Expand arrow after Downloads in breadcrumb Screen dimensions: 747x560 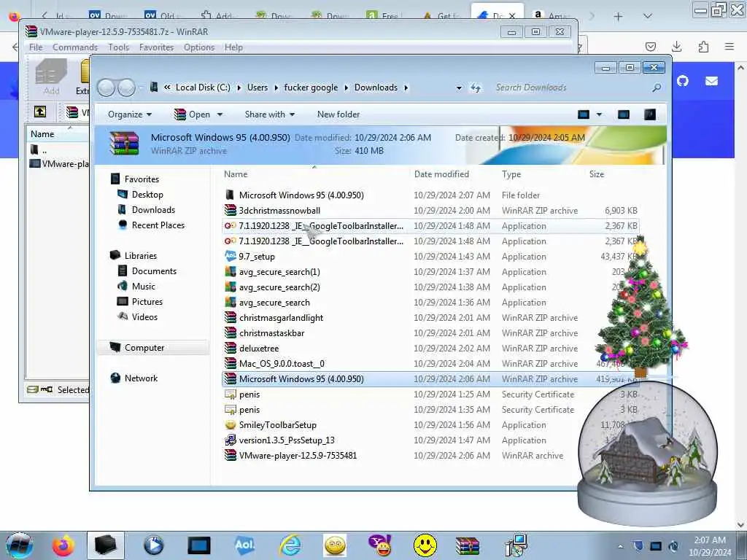pyautogui.click(x=406, y=87)
